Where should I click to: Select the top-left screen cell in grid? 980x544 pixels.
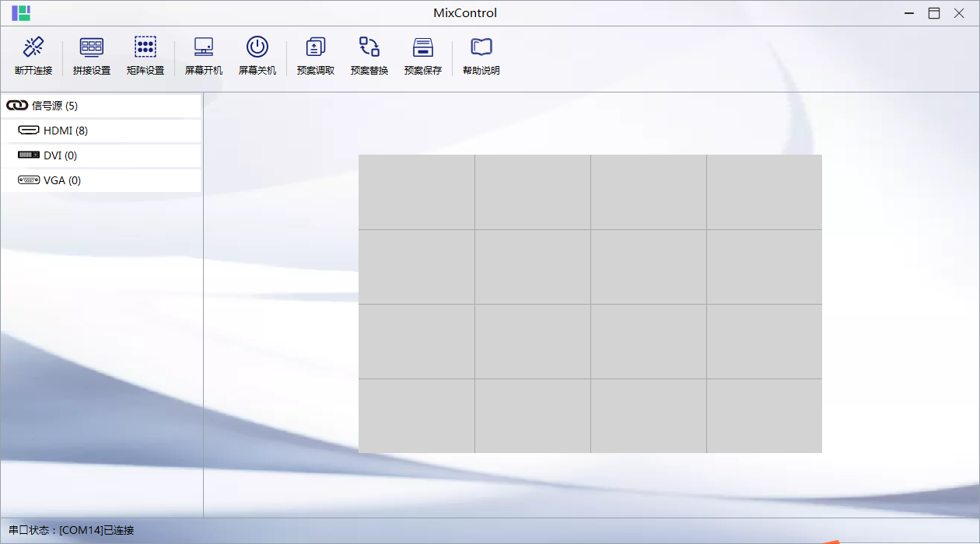[416, 192]
